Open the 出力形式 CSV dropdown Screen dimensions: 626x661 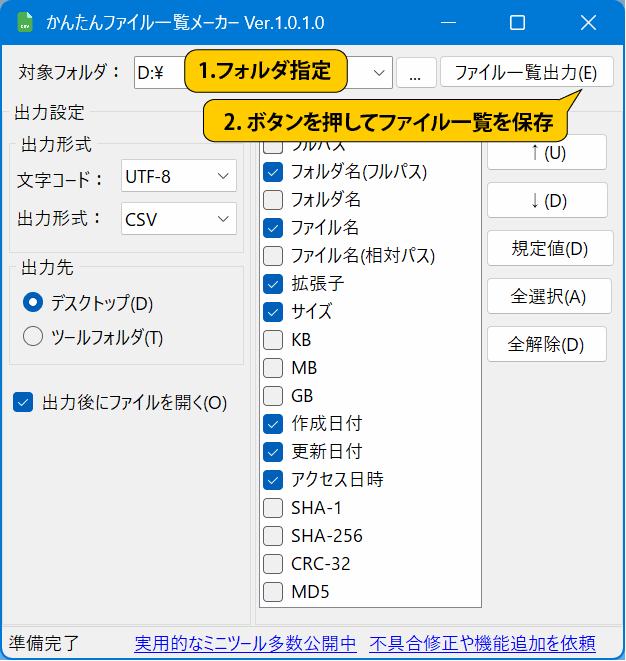click(179, 219)
